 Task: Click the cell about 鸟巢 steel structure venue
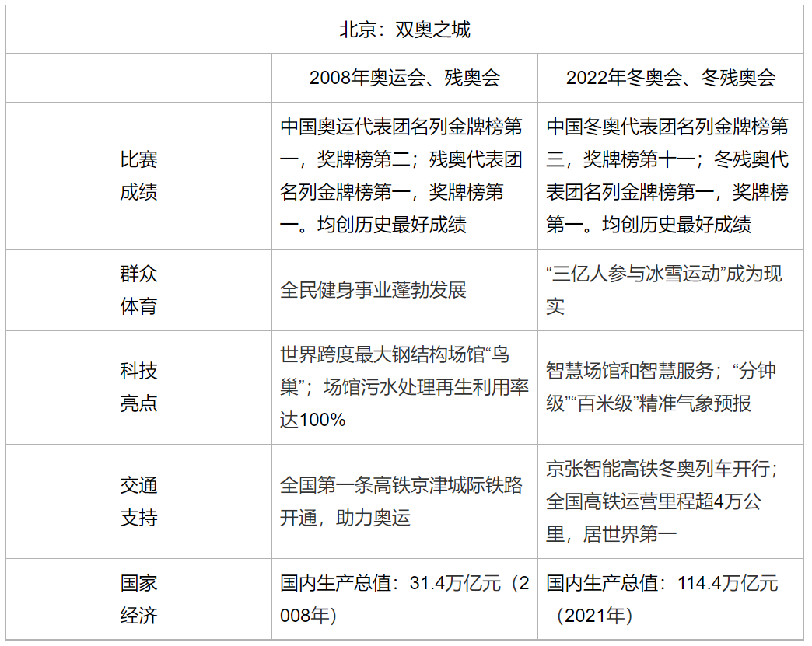[x=404, y=387]
